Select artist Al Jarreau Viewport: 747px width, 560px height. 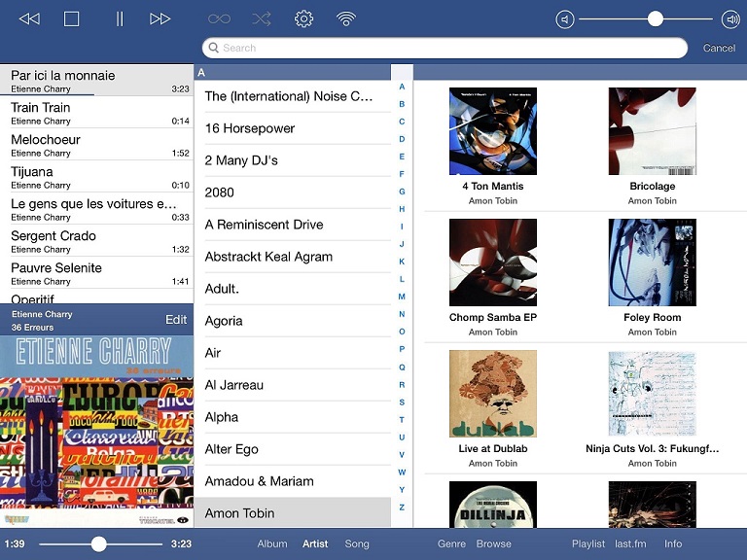point(293,385)
